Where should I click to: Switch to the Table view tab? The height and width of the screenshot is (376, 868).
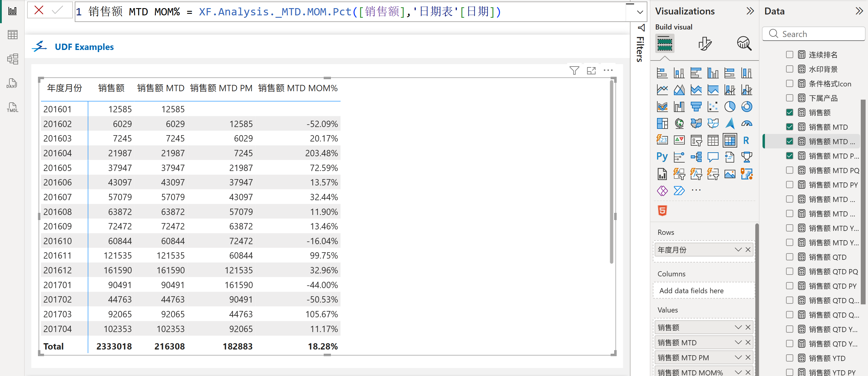tap(12, 35)
